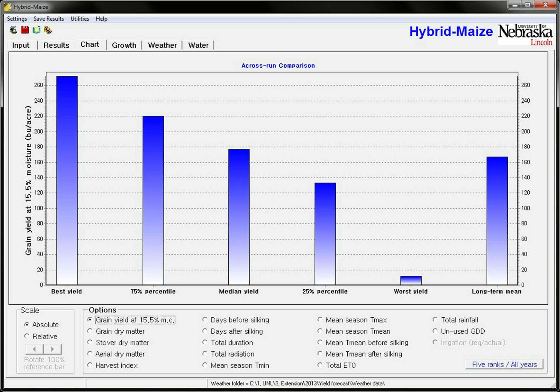This screenshot has width=560, height=392.
Task: Open the Weather tab
Action: click(x=162, y=45)
